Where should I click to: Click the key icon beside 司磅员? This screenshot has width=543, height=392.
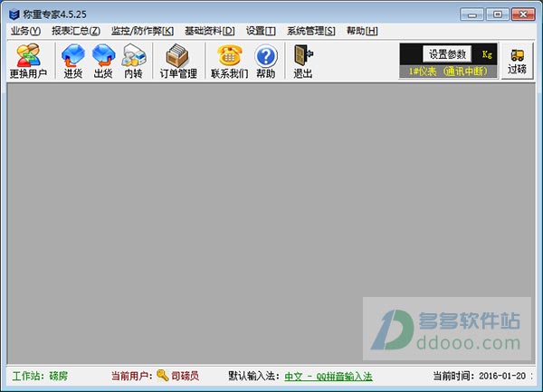pyautogui.click(x=162, y=376)
